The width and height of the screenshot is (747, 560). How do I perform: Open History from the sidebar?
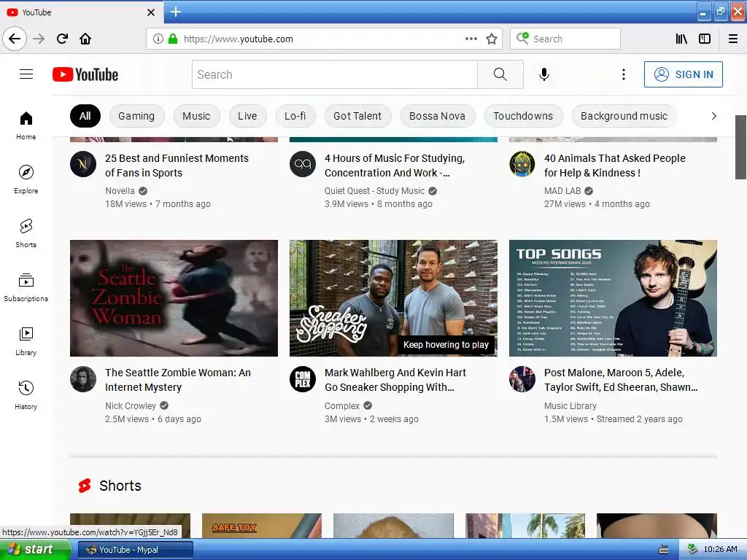coord(26,394)
